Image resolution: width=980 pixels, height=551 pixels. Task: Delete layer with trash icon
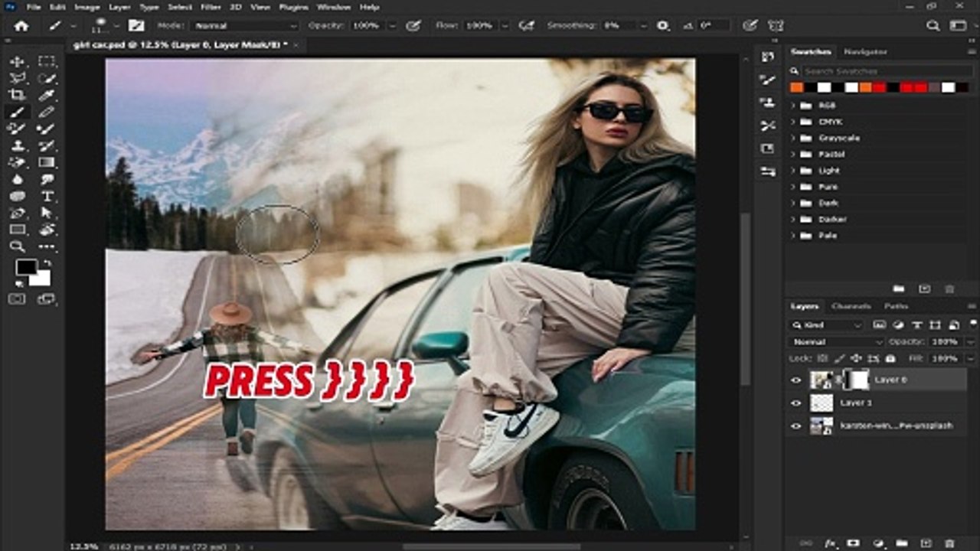tap(950, 543)
